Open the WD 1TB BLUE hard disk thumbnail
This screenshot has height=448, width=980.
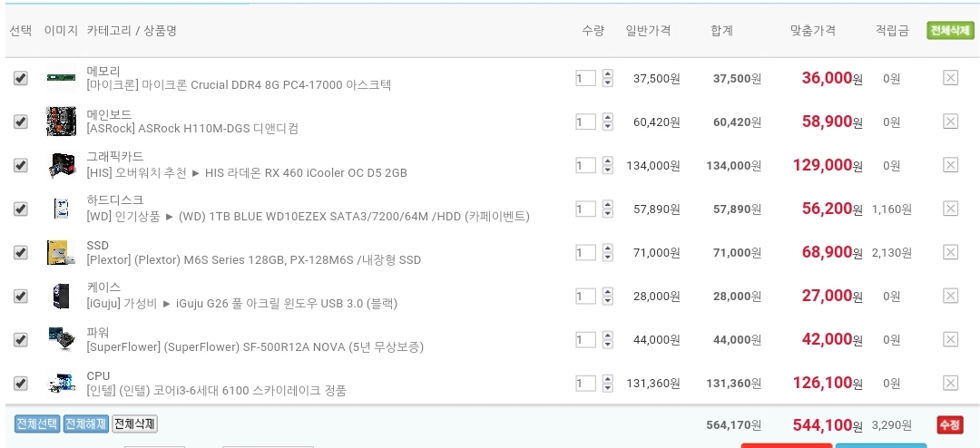tap(62, 208)
